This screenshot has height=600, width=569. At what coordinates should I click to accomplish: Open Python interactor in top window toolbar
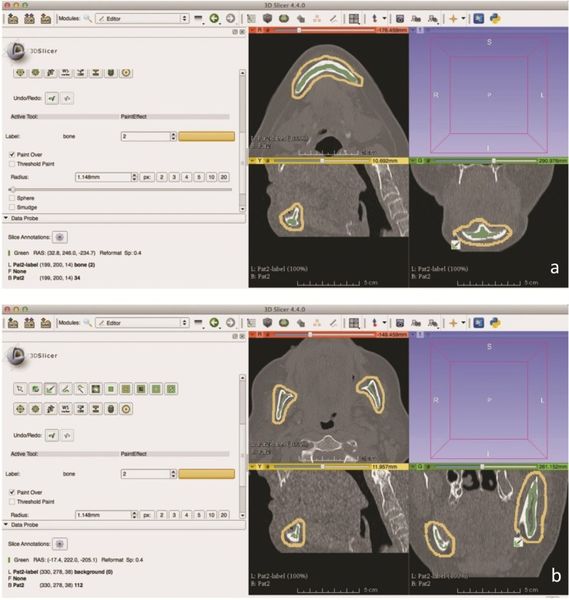pos(495,18)
